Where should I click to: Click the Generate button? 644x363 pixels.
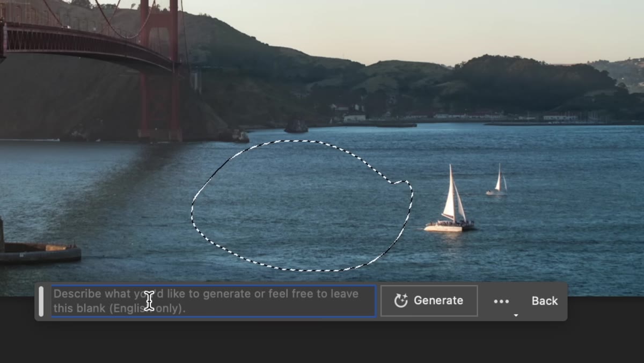[x=429, y=301]
